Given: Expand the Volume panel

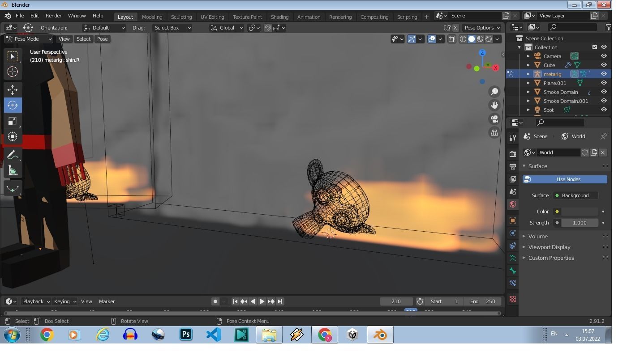Looking at the screenshot, I should [538, 236].
